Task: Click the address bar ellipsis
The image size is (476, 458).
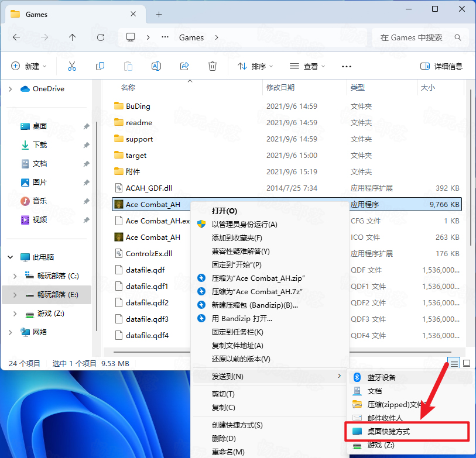Action: (x=165, y=37)
